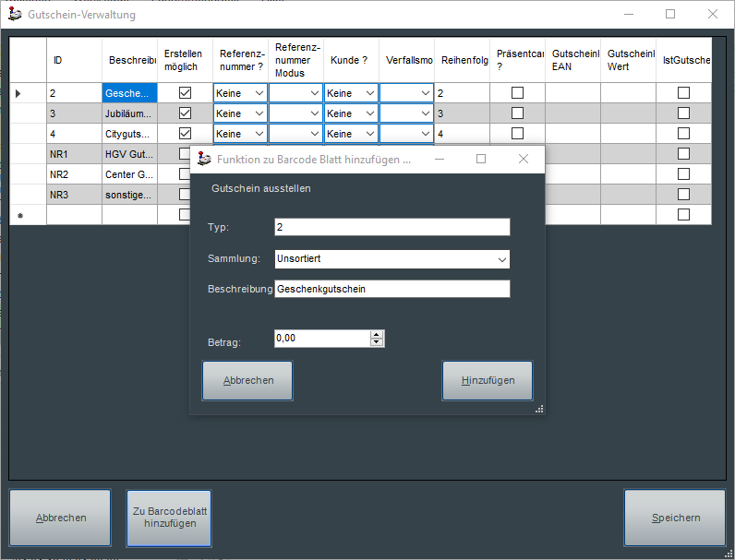Open Referenznummer dropdown for row ID 2
This screenshot has width=735, height=560.
click(259, 93)
